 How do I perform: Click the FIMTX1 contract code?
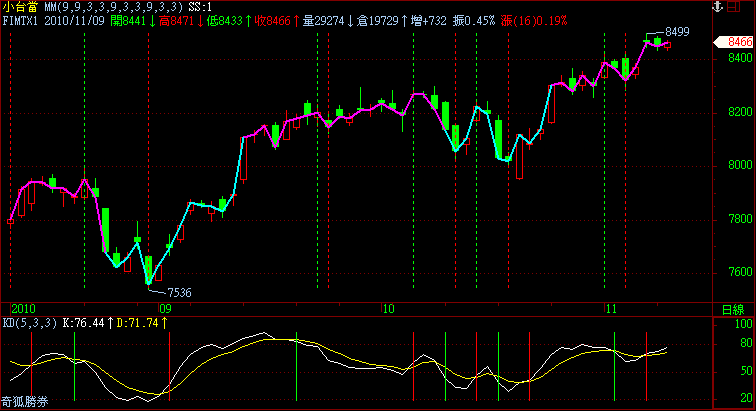click(21, 20)
